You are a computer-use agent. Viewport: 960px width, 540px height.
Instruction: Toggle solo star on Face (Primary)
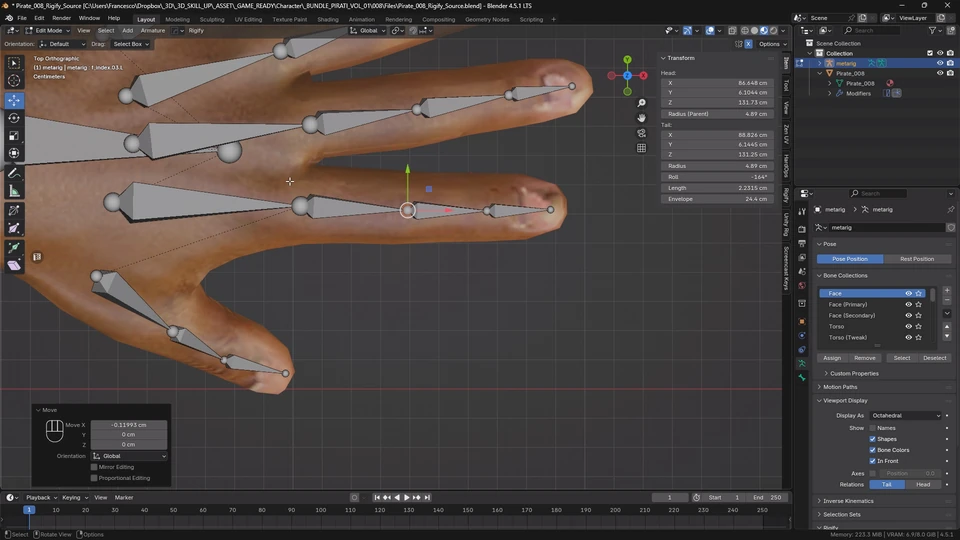[x=918, y=304]
